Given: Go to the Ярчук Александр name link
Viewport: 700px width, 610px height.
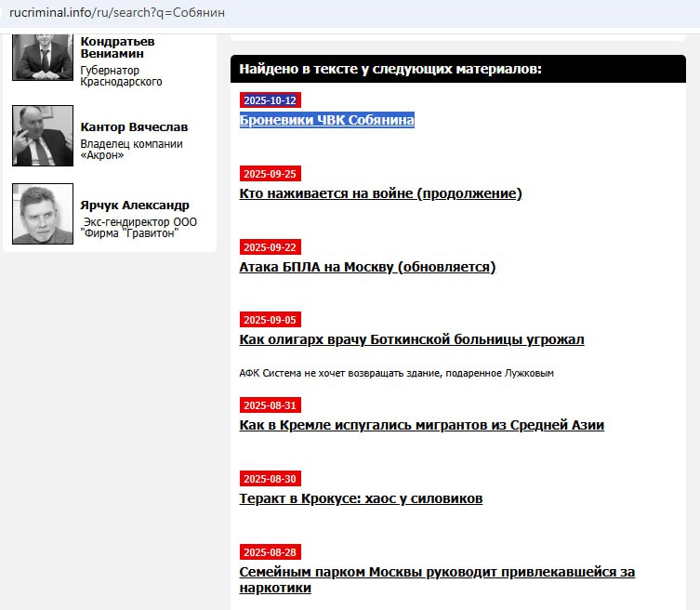Looking at the screenshot, I should (135, 206).
